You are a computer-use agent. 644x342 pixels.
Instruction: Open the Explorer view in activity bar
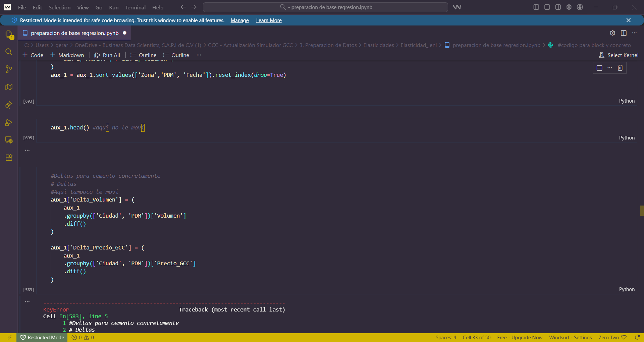pos(9,35)
